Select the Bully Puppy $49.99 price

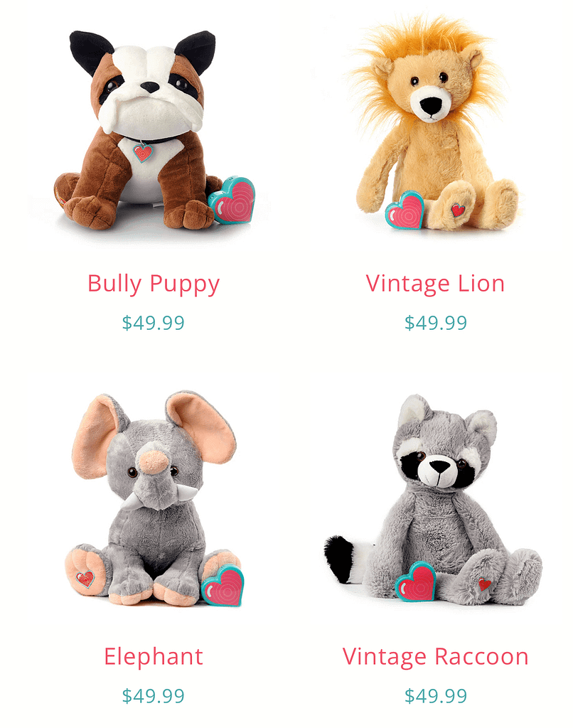(x=154, y=323)
